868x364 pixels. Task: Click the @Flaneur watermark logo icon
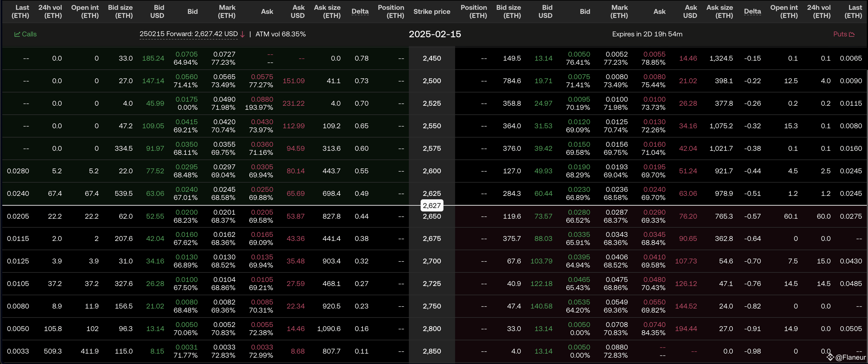point(830,357)
